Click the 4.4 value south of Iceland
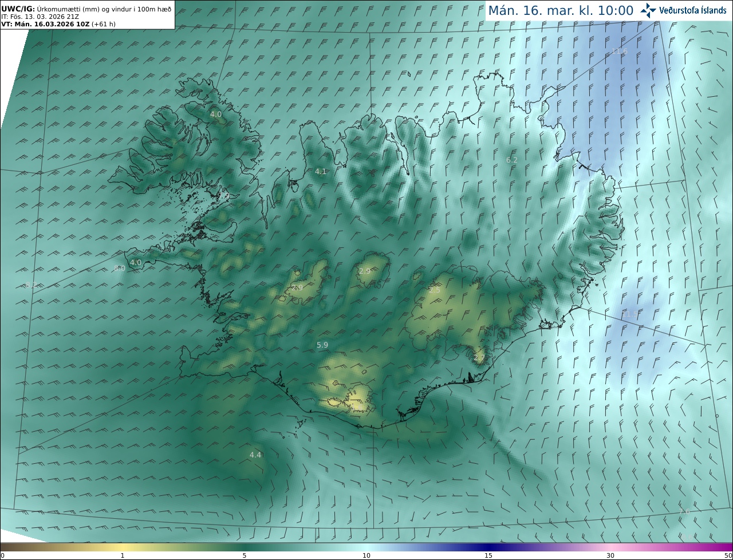733x560 pixels. point(255,455)
